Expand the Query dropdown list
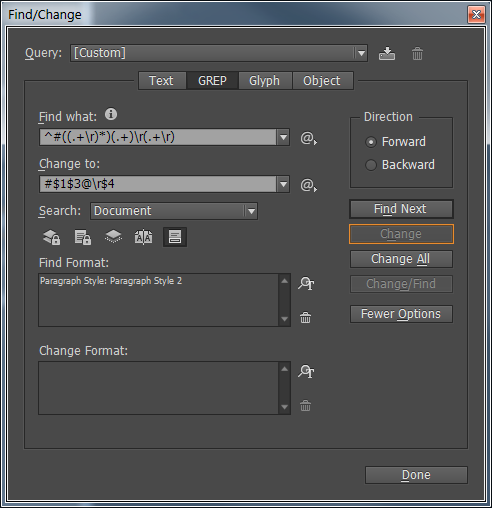Image resolution: width=492 pixels, height=508 pixels. pyautogui.click(x=361, y=53)
